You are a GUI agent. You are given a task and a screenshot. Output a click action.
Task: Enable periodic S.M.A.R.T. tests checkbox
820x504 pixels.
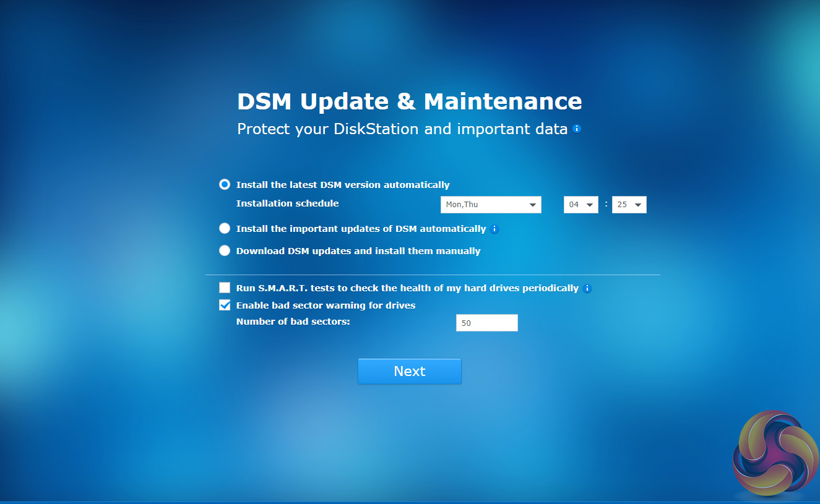[225, 288]
